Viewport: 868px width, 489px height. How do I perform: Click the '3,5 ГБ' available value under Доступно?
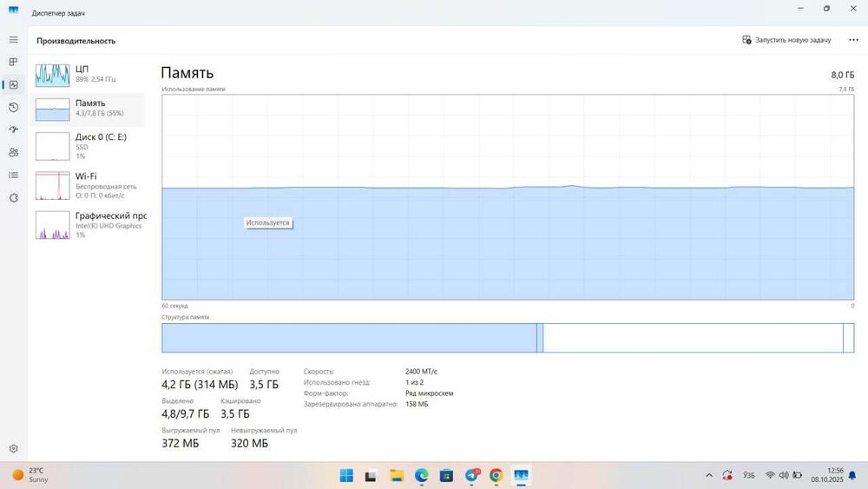(264, 384)
